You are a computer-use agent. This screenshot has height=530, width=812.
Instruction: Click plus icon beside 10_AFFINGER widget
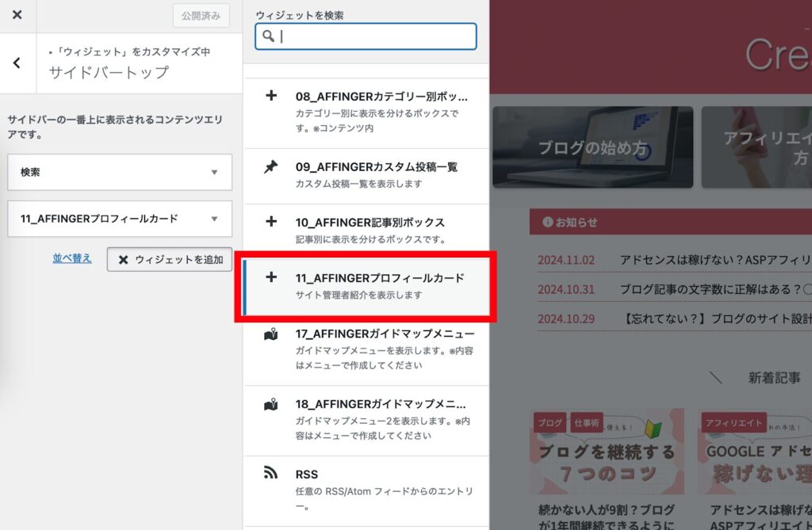(271, 222)
